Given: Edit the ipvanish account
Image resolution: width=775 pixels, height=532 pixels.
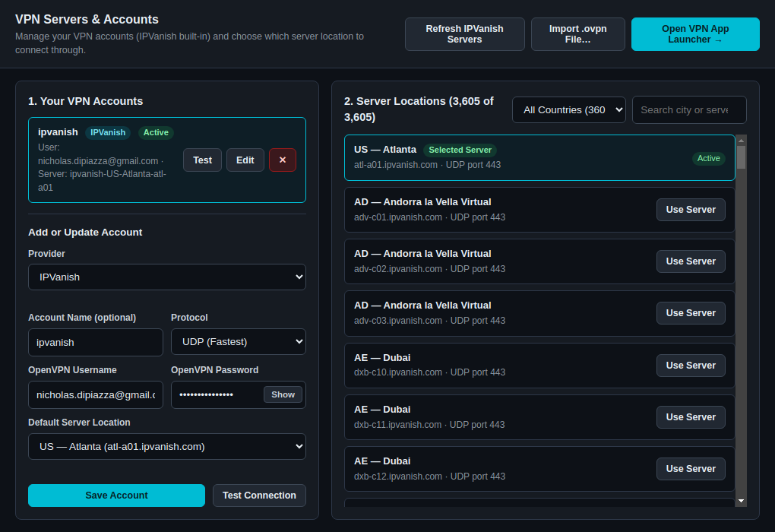Looking at the screenshot, I should (245, 160).
